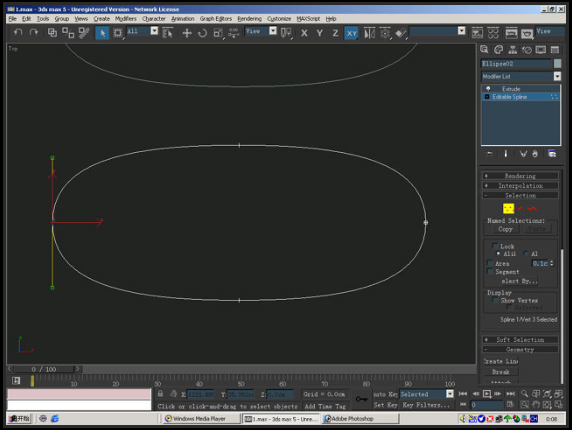The image size is (572, 430).
Task: Open the Hierarchy command panel tab
Action: click(x=513, y=50)
